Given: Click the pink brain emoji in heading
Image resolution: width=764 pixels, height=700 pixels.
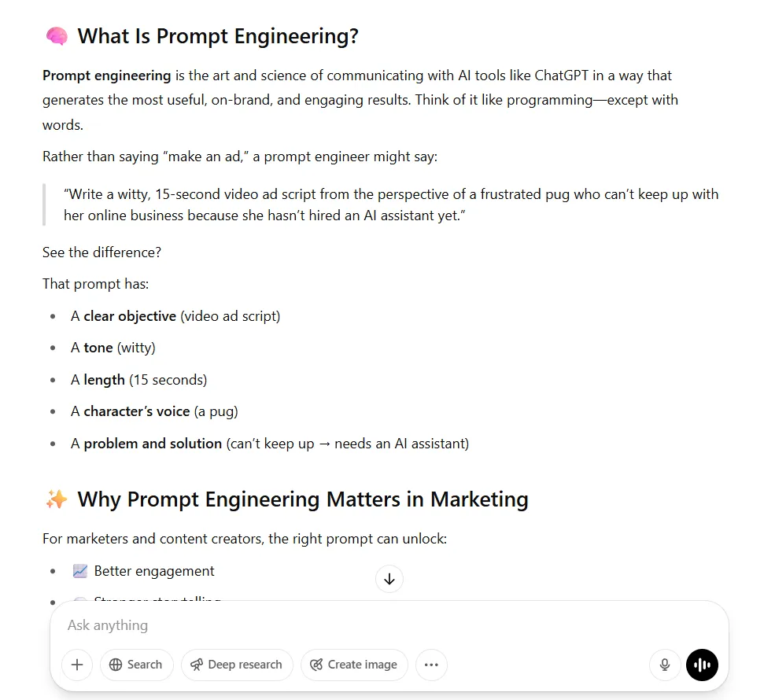Looking at the screenshot, I should (x=57, y=36).
